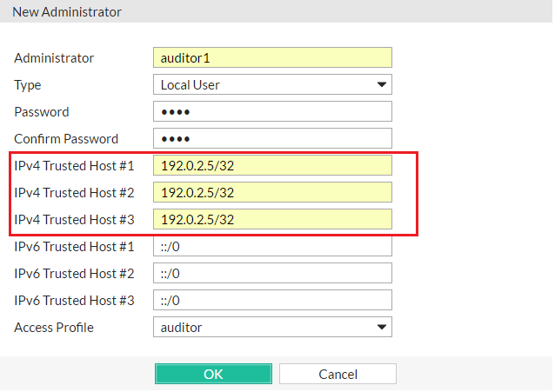Click the Type label text
The width and height of the screenshot is (555, 392).
coord(28,85)
